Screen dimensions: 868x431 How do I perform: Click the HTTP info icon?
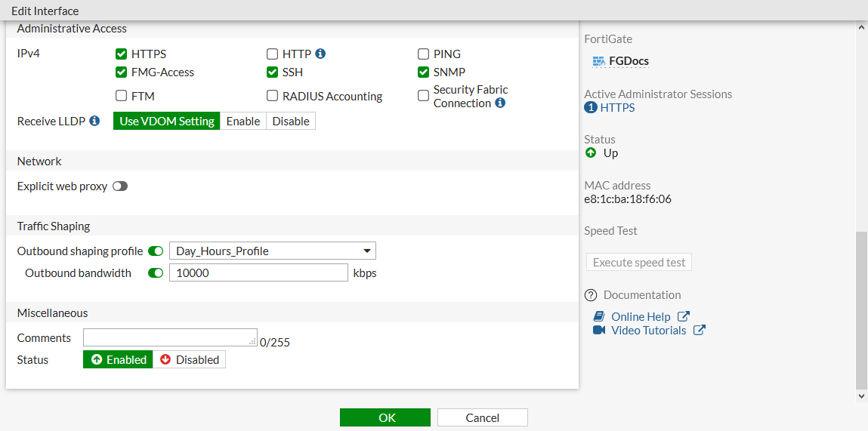320,54
